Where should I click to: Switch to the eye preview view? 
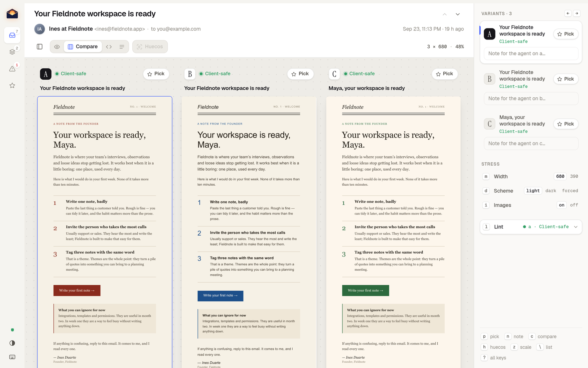coord(57,47)
